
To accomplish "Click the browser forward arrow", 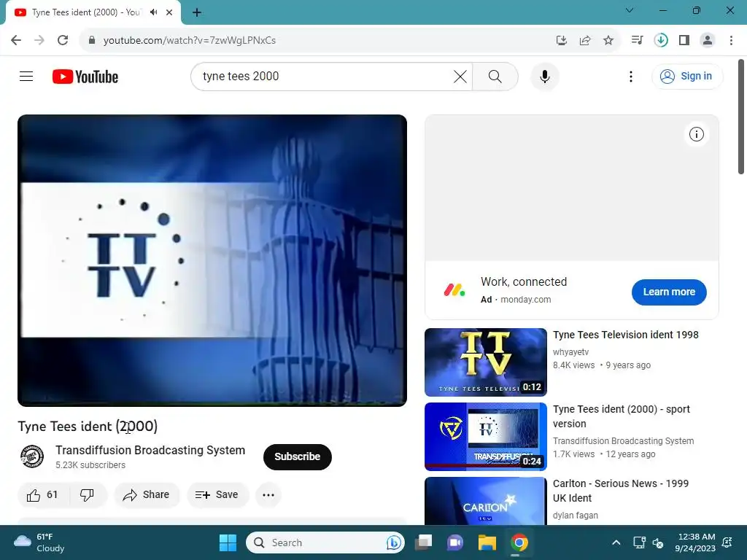I will 39,40.
